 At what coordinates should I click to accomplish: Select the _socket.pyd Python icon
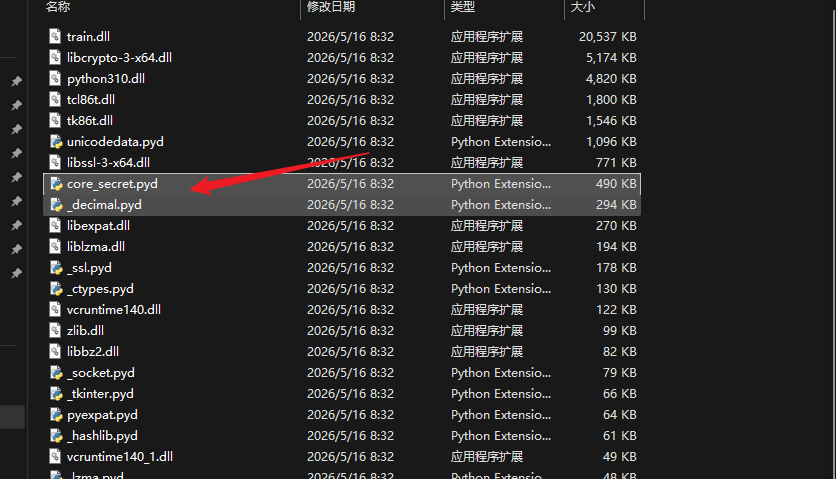tap(56, 372)
